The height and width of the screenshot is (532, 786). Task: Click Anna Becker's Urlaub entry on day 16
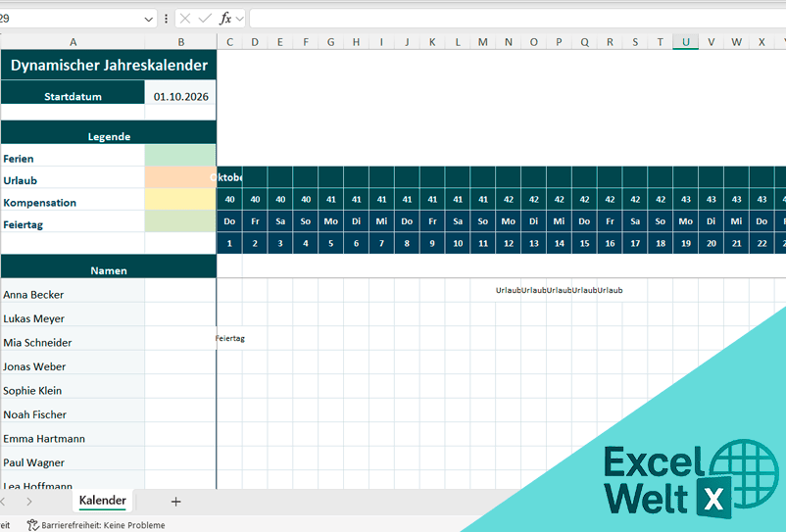point(610,290)
